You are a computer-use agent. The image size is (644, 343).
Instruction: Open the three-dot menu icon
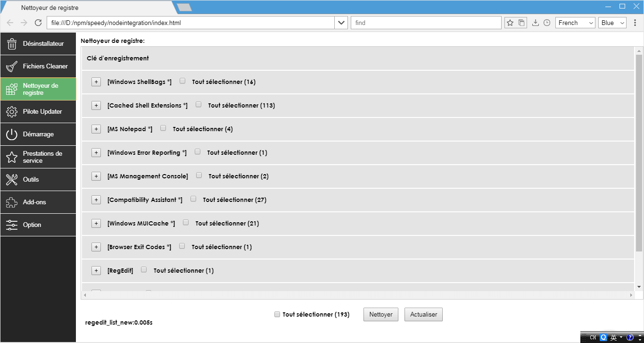tap(635, 23)
